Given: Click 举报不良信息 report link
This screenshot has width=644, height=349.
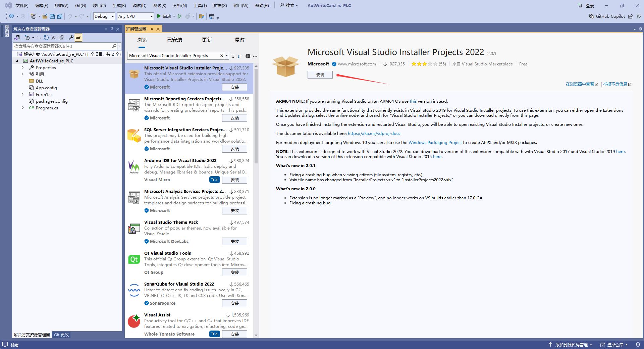Looking at the screenshot, I should 617,84.
